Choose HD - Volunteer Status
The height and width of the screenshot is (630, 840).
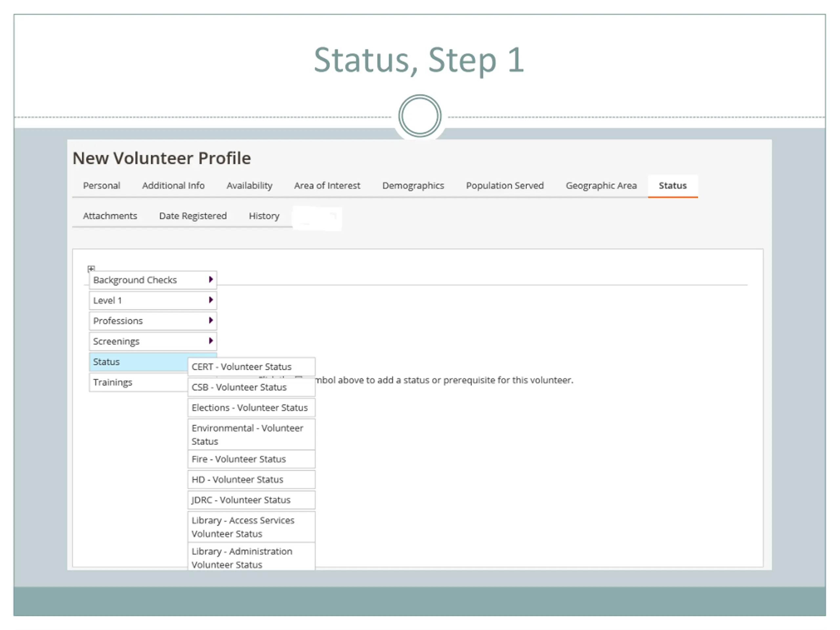pos(251,480)
